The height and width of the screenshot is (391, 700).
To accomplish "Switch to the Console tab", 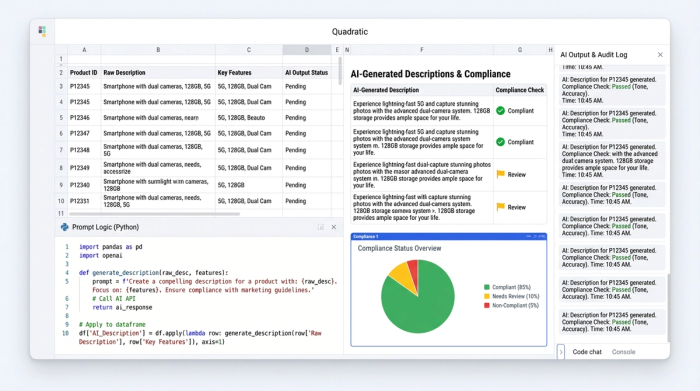I will (623, 352).
